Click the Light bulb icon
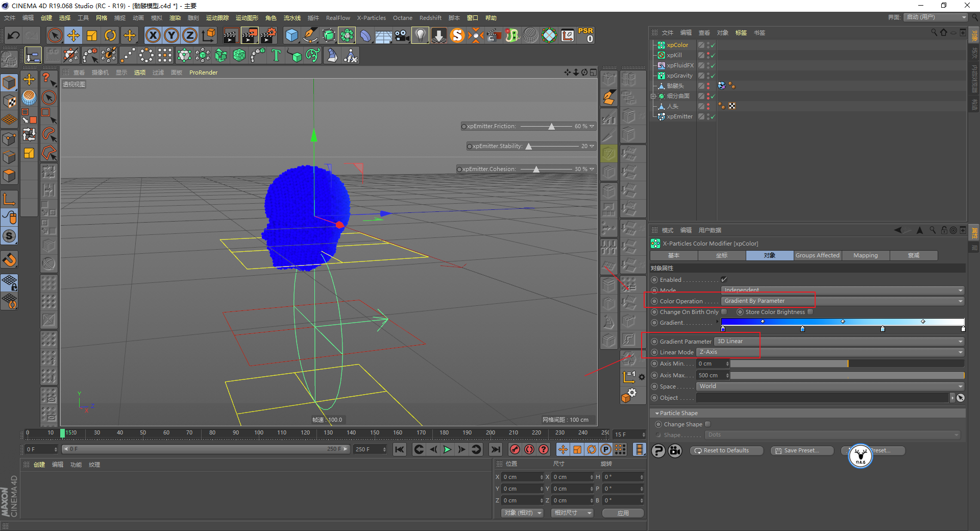Screen dimensions: 980x531 click(420, 35)
